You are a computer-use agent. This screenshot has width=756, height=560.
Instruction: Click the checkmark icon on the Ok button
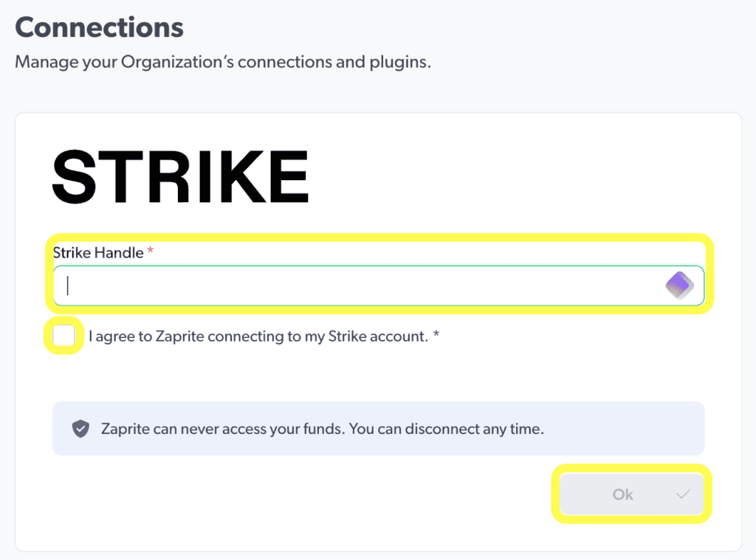pyautogui.click(x=683, y=494)
